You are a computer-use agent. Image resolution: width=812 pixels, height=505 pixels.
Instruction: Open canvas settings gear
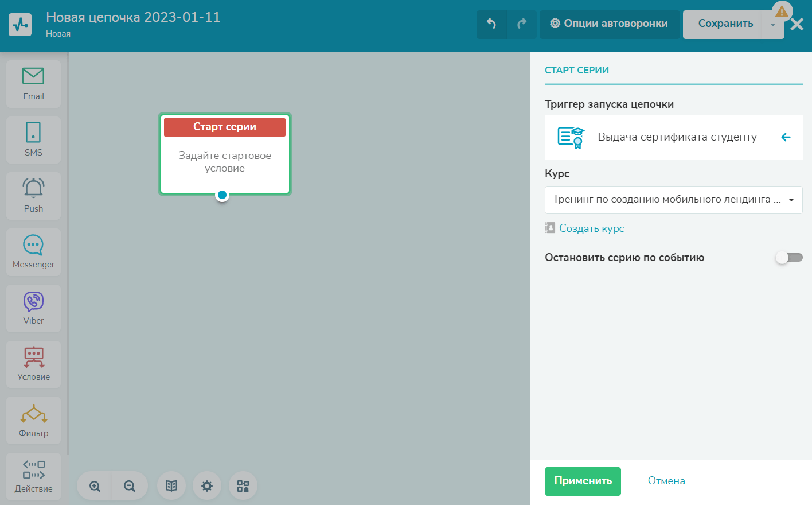click(x=207, y=486)
